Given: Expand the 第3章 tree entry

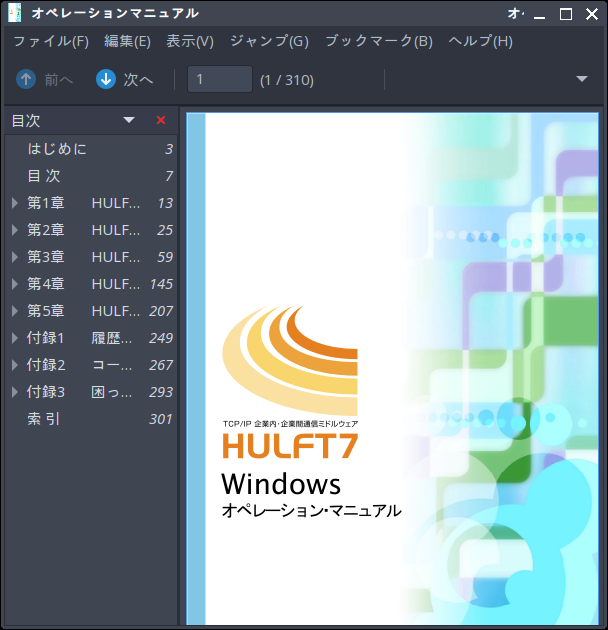Looking at the screenshot, I should [x=15, y=257].
